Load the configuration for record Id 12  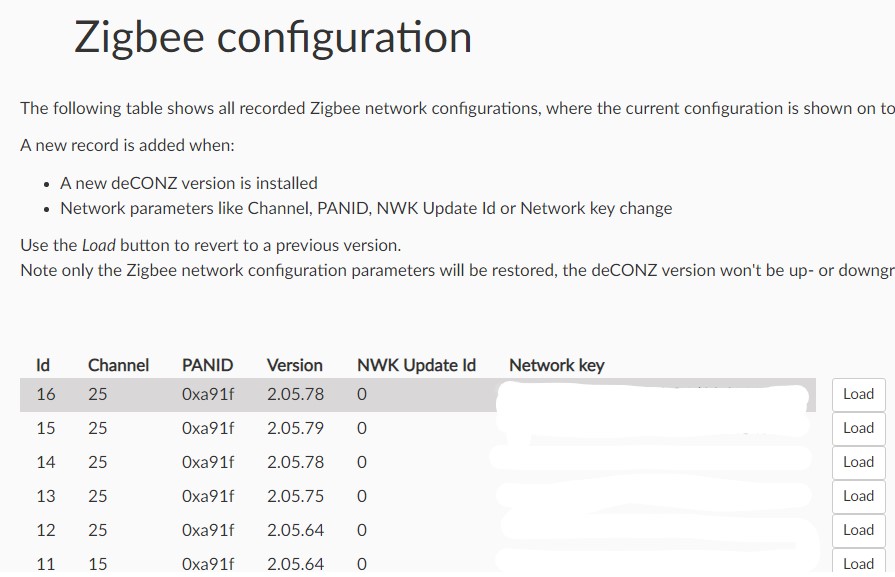(857, 530)
